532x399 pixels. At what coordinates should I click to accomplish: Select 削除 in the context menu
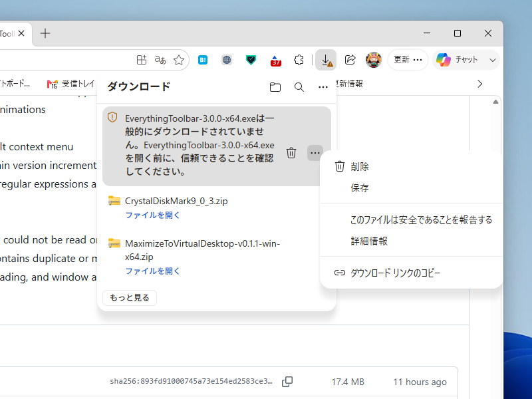point(411,167)
